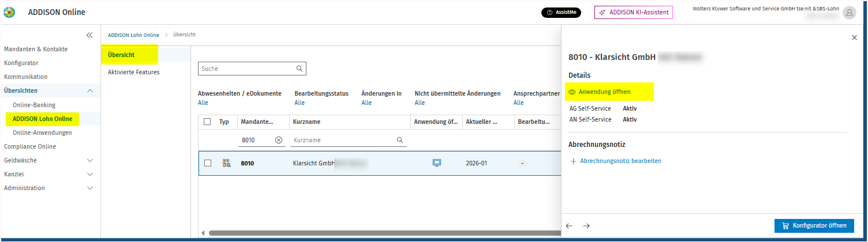Select Online-Banking in sidebar
Image resolution: width=868 pixels, height=242 pixels.
tap(34, 105)
